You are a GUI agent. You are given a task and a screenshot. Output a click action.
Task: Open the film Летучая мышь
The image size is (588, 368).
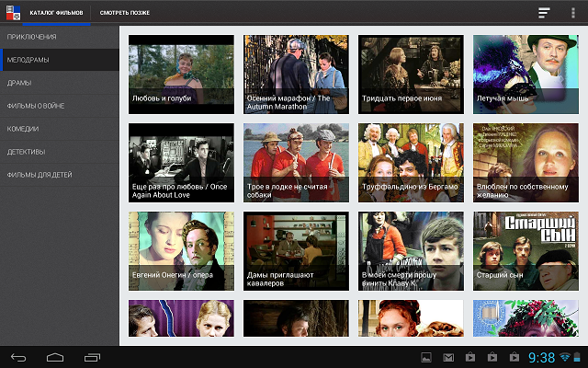pos(526,75)
